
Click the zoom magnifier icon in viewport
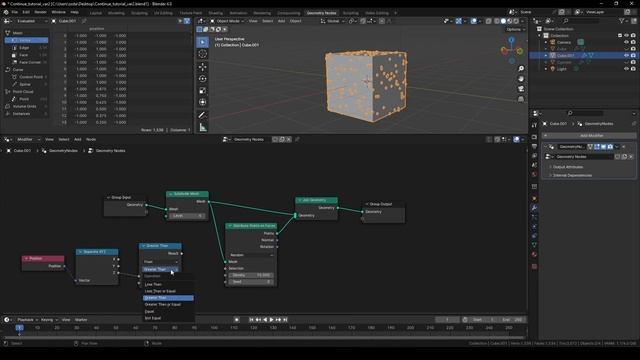pyautogui.click(x=521, y=69)
